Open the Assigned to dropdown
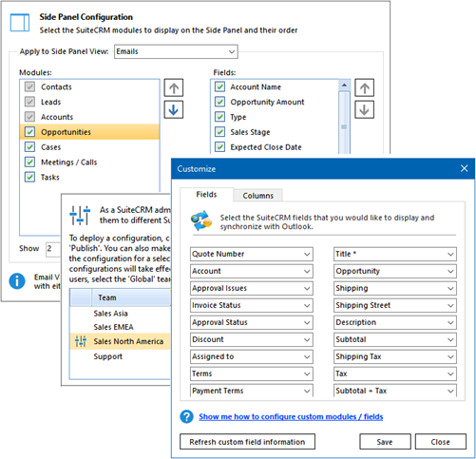 pos(252,356)
